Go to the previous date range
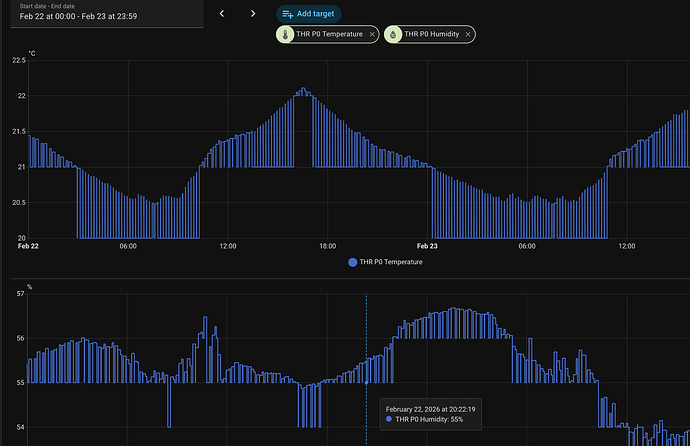The height and width of the screenshot is (446, 690). 222,14
